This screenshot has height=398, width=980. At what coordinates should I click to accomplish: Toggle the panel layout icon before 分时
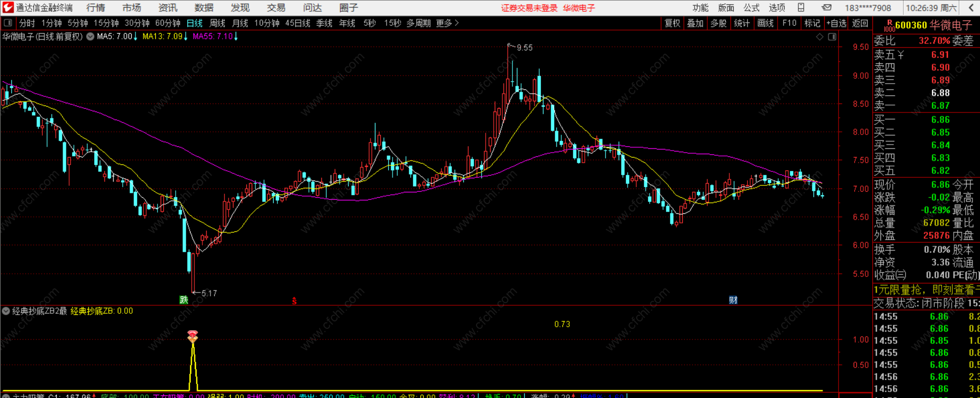click(x=8, y=23)
